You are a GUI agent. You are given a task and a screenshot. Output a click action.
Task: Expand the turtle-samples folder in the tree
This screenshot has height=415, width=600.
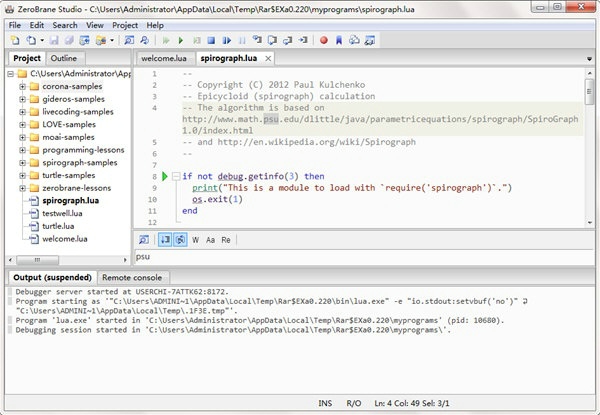23,175
